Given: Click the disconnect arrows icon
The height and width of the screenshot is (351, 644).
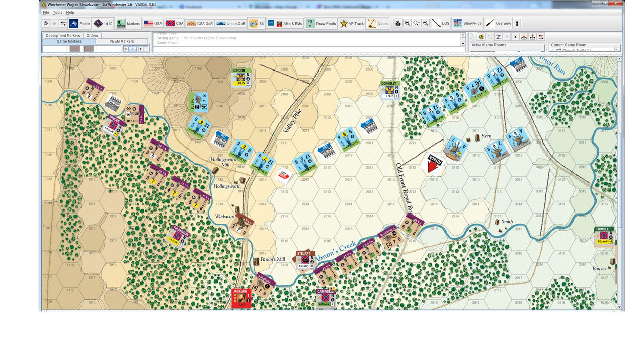Looking at the screenshot, I should coord(490,37).
